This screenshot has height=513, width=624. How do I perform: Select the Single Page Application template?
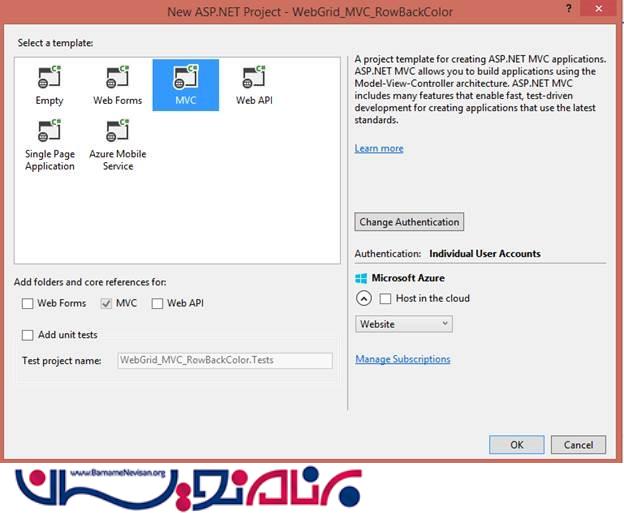(50, 145)
